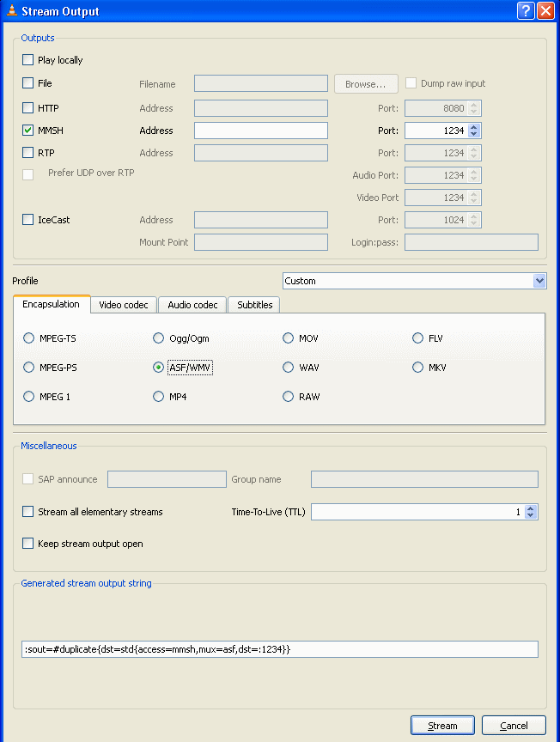Increase the MMSH port with up arrow
560x742 pixels.
click(474, 127)
